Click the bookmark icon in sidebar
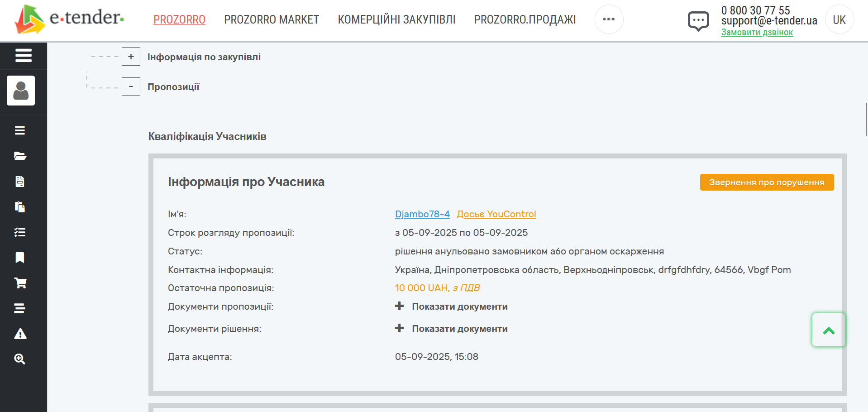The image size is (868, 412). click(x=20, y=258)
